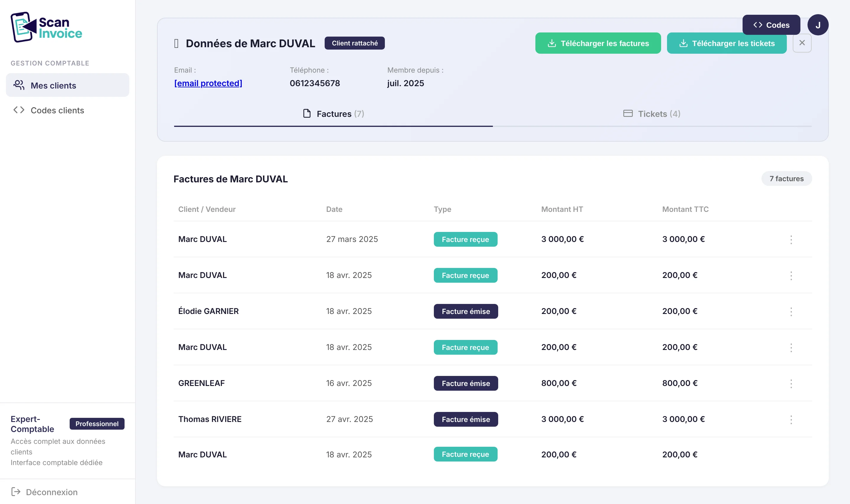Viewport: 850px width, 504px height.
Task: Click the download icon on Télécharger les factures
Action: pyautogui.click(x=552, y=43)
